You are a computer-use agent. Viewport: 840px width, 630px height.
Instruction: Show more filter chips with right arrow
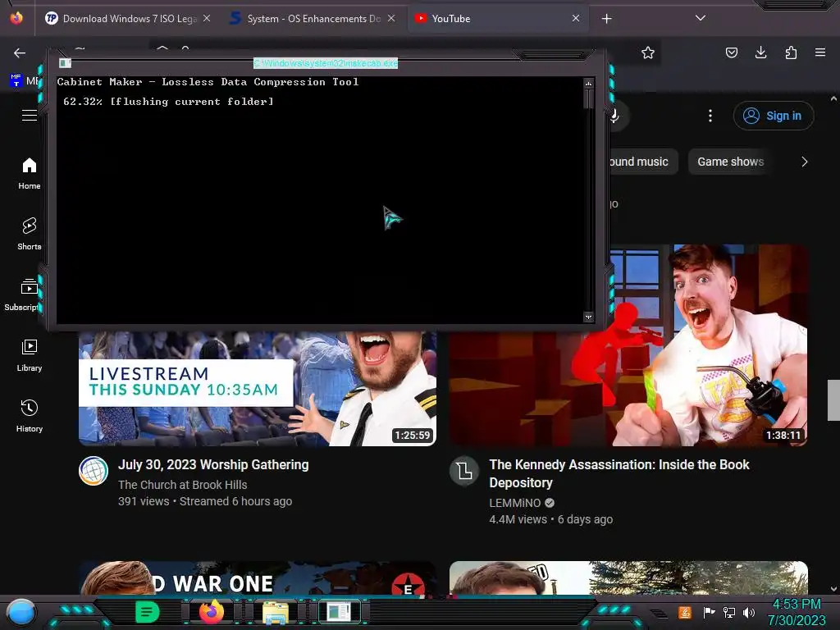[x=804, y=162]
